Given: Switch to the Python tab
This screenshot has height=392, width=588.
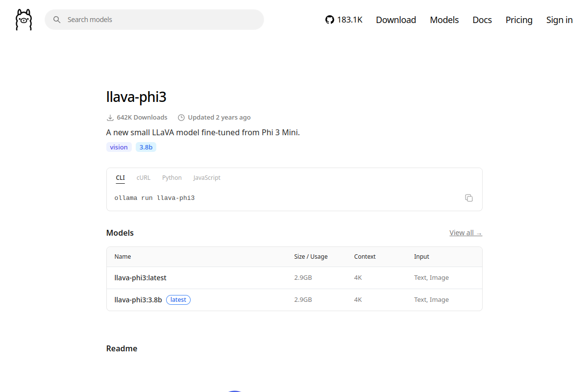Looking at the screenshot, I should pos(172,178).
